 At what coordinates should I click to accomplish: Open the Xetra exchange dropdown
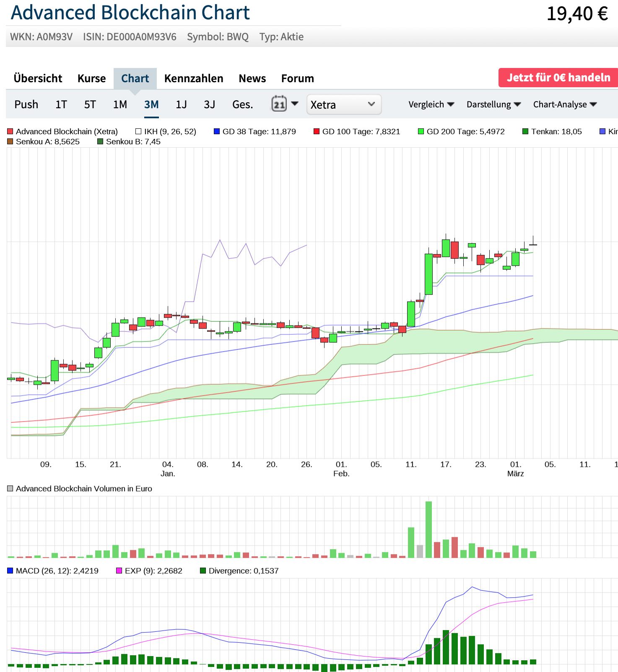point(344,104)
